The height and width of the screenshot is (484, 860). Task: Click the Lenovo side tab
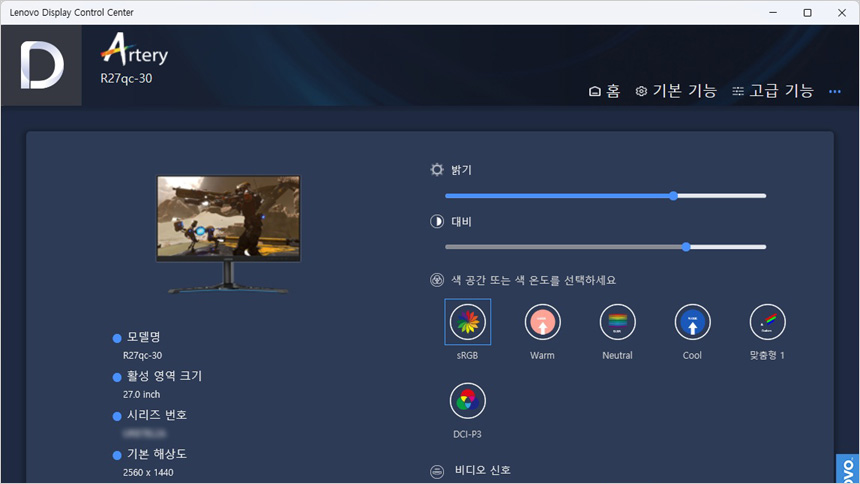[847, 469]
